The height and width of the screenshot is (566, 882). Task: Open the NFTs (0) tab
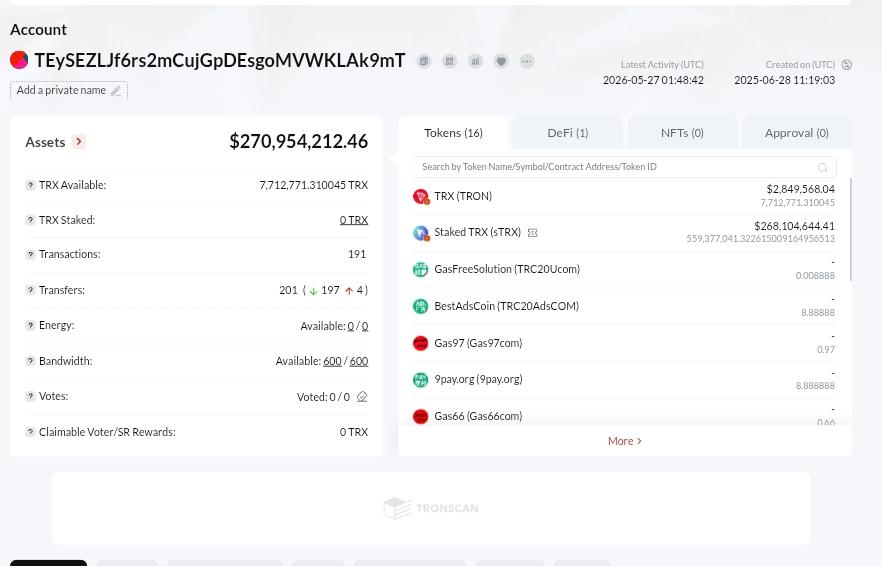pos(682,133)
